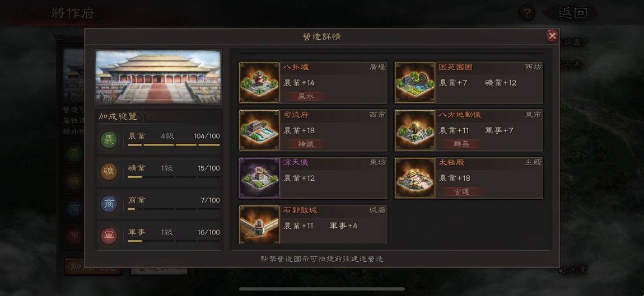Select the orange 礦 mining badge
The image size is (644, 296).
pos(109,172)
